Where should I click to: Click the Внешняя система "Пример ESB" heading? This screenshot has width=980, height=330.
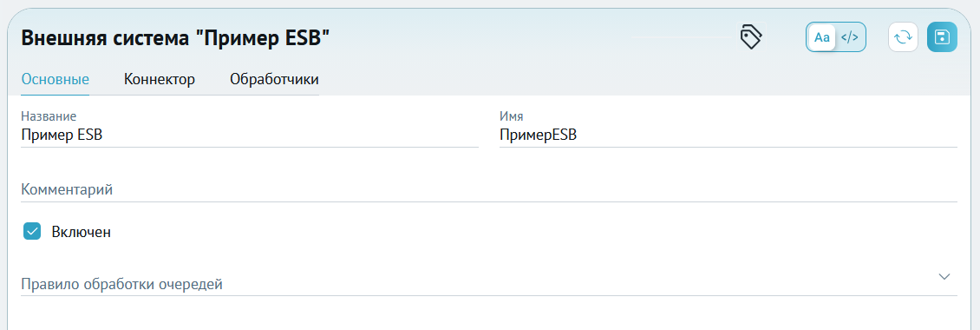(175, 37)
